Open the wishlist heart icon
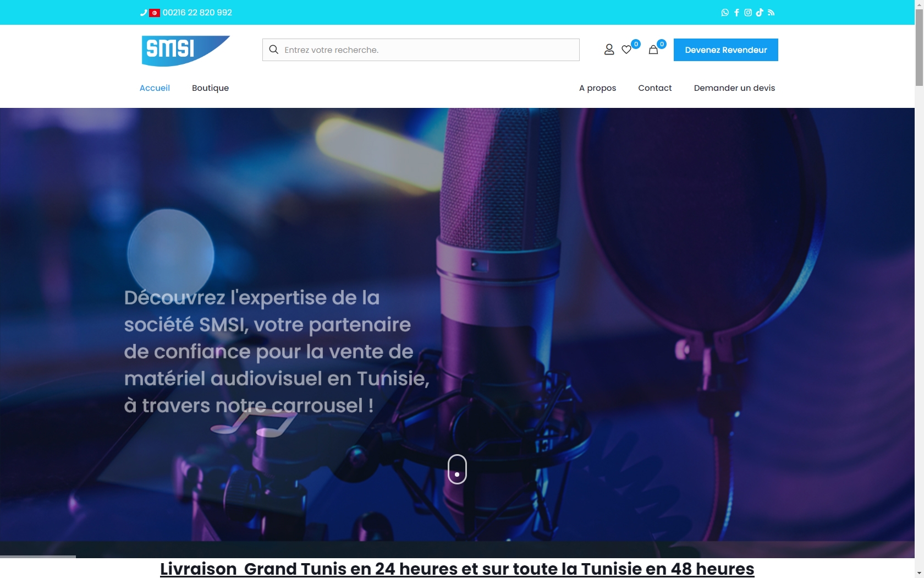The height and width of the screenshot is (578, 924). click(626, 50)
